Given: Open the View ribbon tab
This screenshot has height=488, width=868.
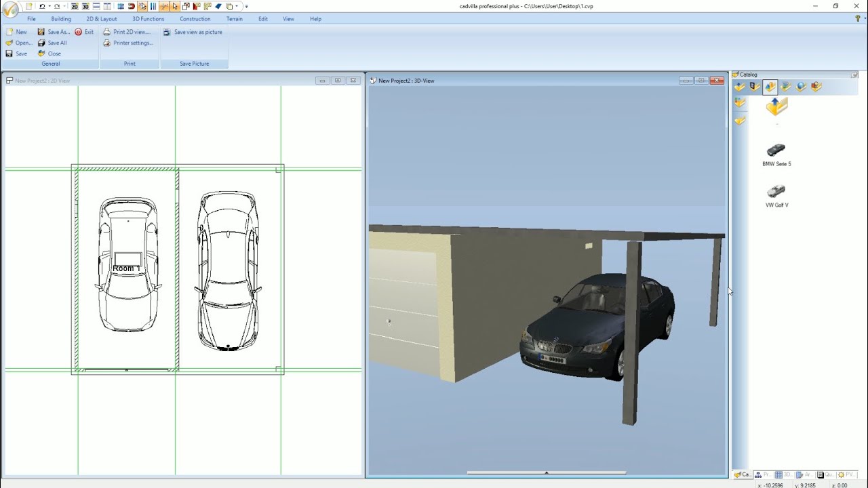Looking at the screenshot, I should [x=289, y=19].
